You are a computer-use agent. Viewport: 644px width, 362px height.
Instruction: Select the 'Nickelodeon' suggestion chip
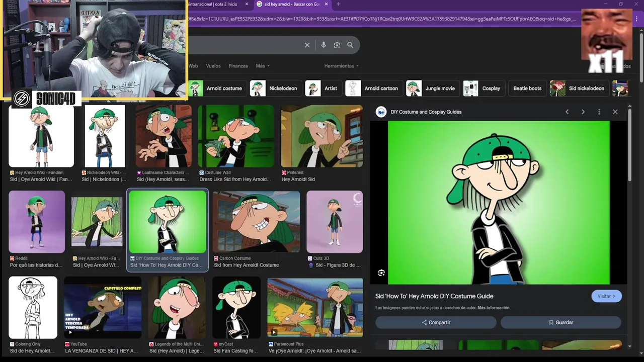point(276,88)
